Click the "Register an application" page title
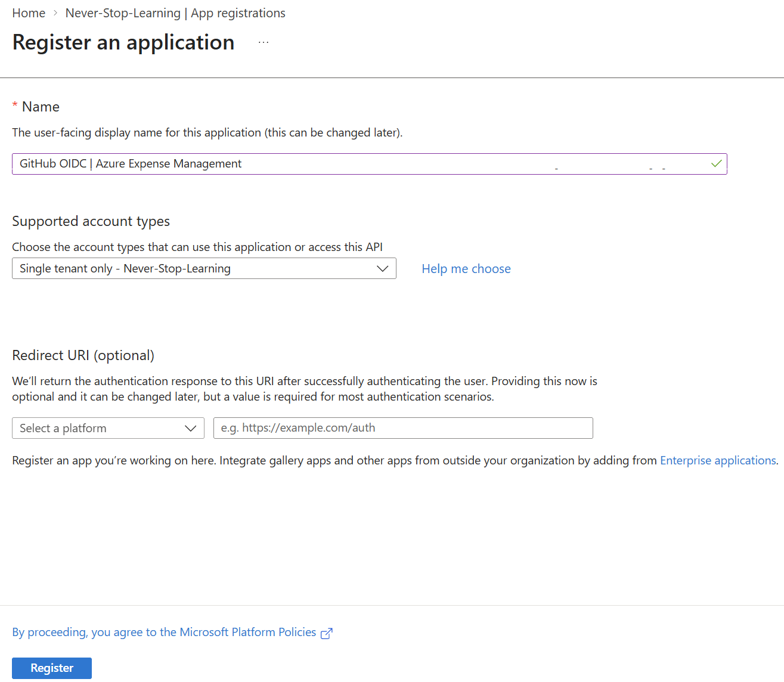Screen dimensions: 784x682 point(123,42)
